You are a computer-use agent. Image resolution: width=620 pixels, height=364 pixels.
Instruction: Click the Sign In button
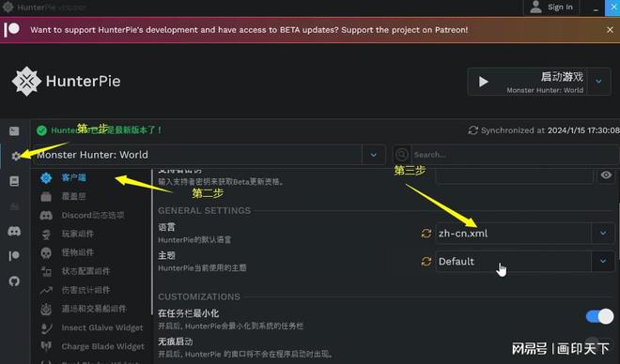(551, 8)
